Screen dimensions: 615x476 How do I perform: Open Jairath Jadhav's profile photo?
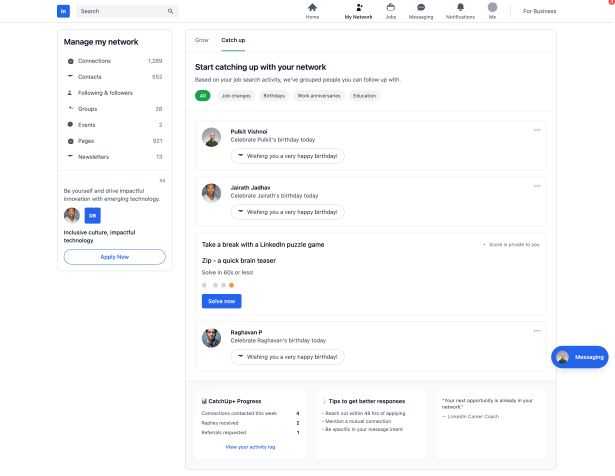tap(211, 193)
